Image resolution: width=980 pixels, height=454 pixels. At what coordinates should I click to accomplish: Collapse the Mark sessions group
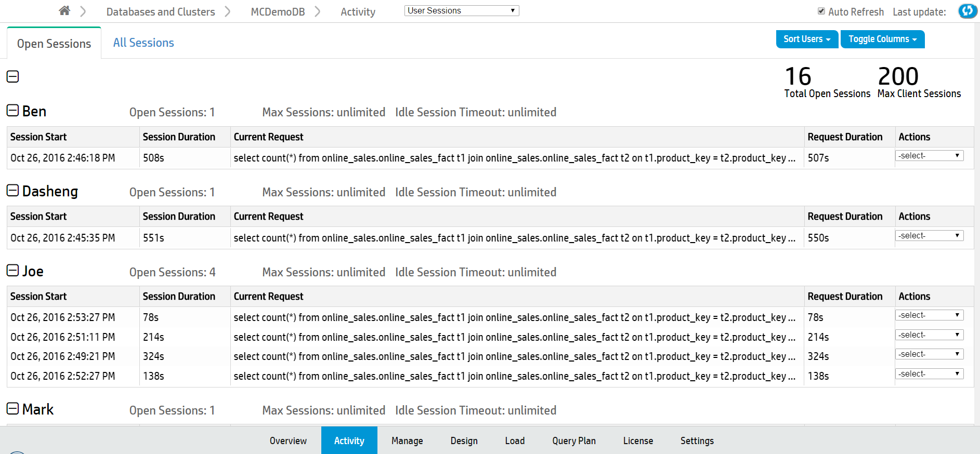[x=12, y=409]
